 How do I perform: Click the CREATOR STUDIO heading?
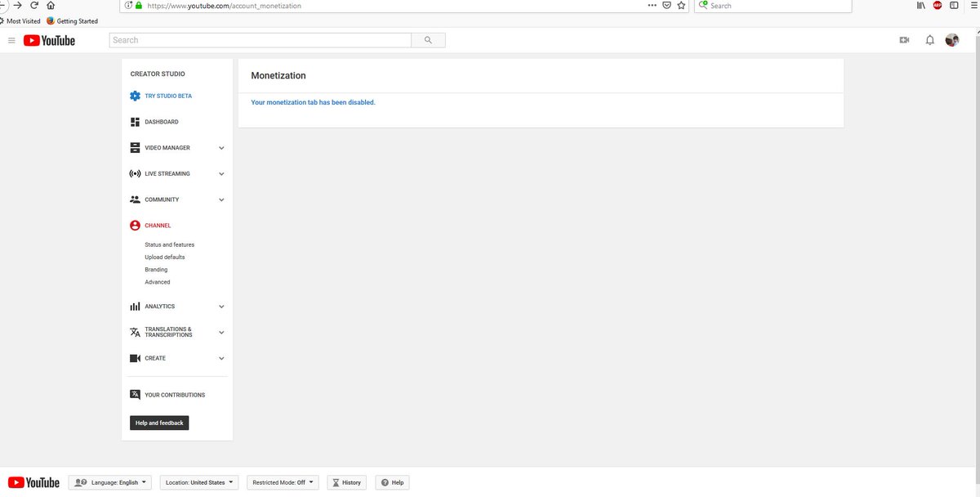coord(158,74)
